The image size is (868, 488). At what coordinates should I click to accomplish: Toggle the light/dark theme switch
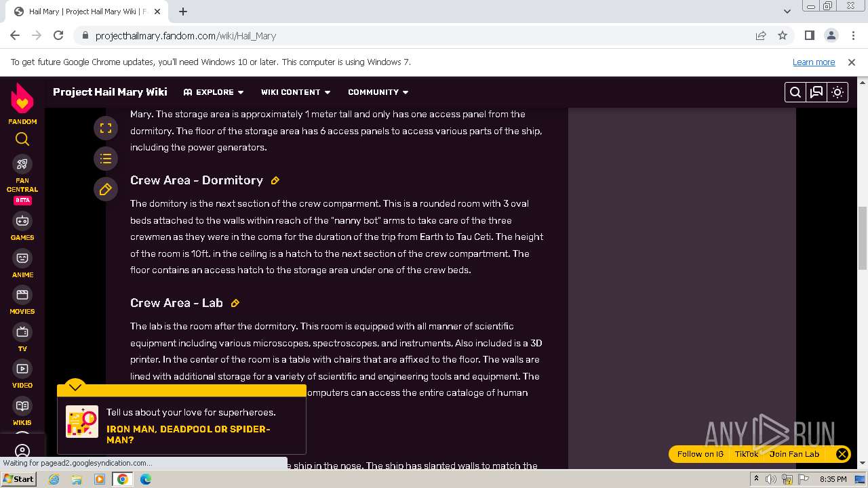[x=837, y=92]
